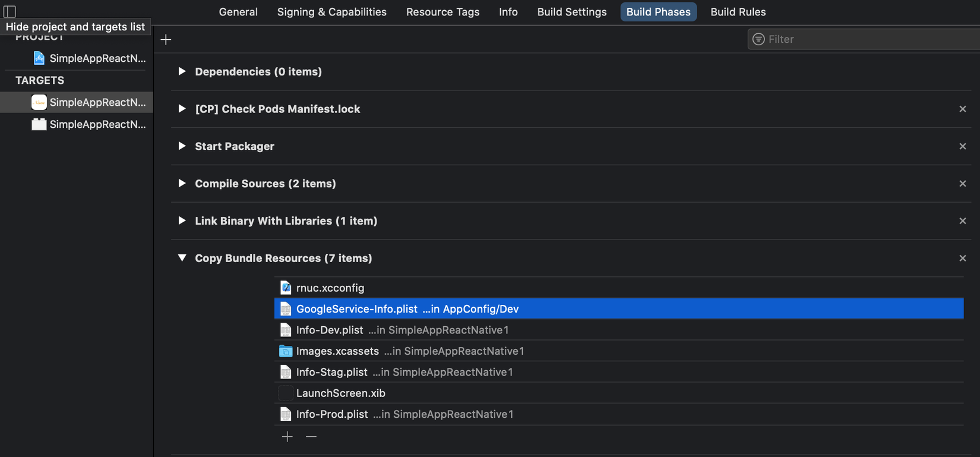Click the filter icon in the search field

[758, 39]
